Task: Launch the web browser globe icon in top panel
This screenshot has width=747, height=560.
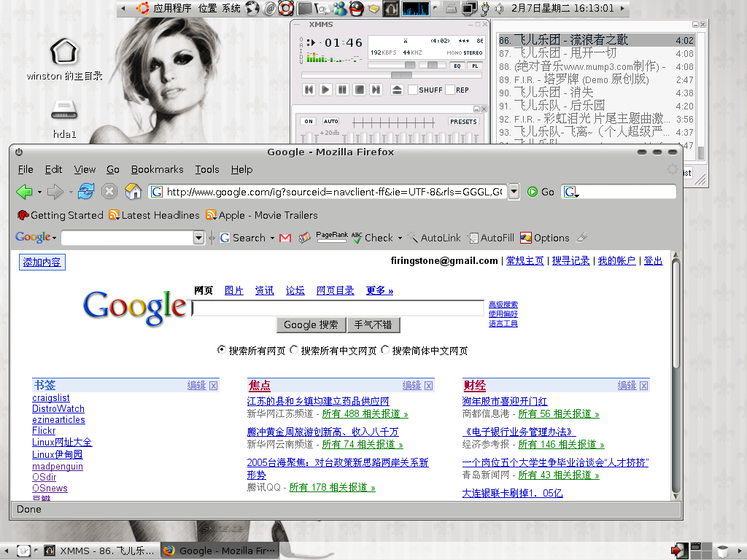Action: pyautogui.click(x=252, y=8)
